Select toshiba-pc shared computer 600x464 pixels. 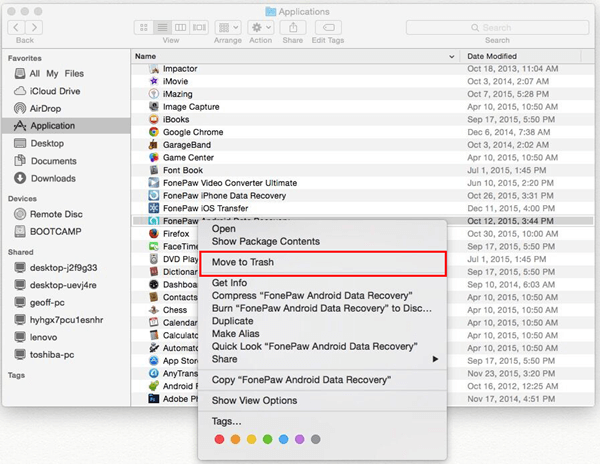[x=44, y=355]
